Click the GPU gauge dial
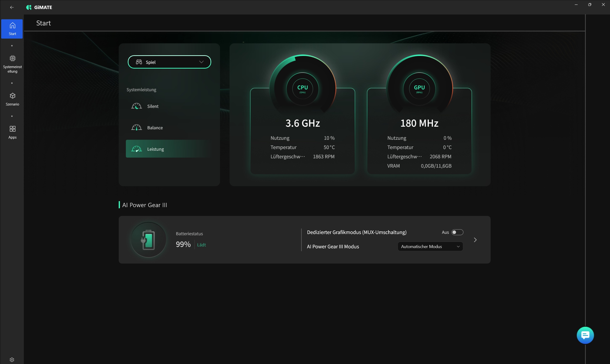This screenshot has width=610, height=364. click(419, 88)
